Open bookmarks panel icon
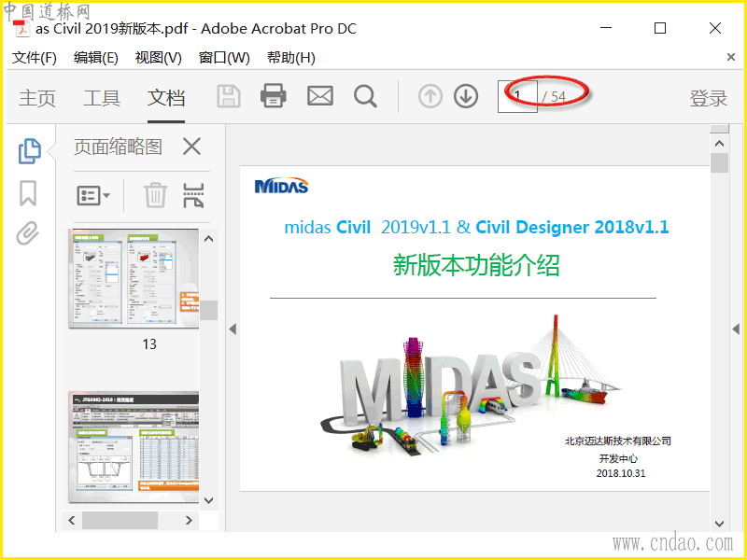 coord(28,193)
